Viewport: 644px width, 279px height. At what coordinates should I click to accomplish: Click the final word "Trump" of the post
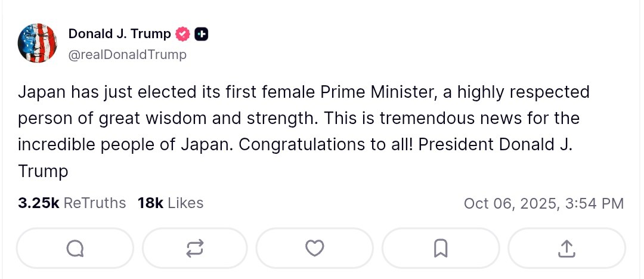click(43, 171)
